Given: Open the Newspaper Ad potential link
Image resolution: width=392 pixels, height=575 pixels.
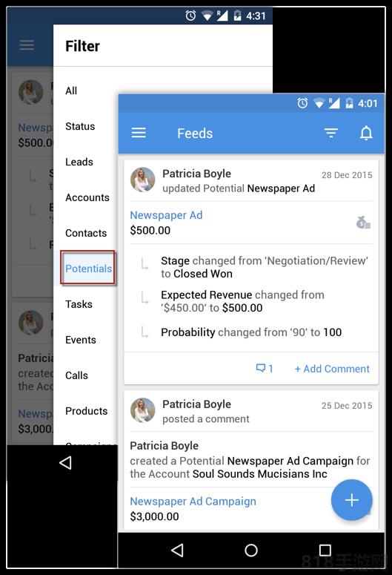Looking at the screenshot, I should (x=166, y=215).
